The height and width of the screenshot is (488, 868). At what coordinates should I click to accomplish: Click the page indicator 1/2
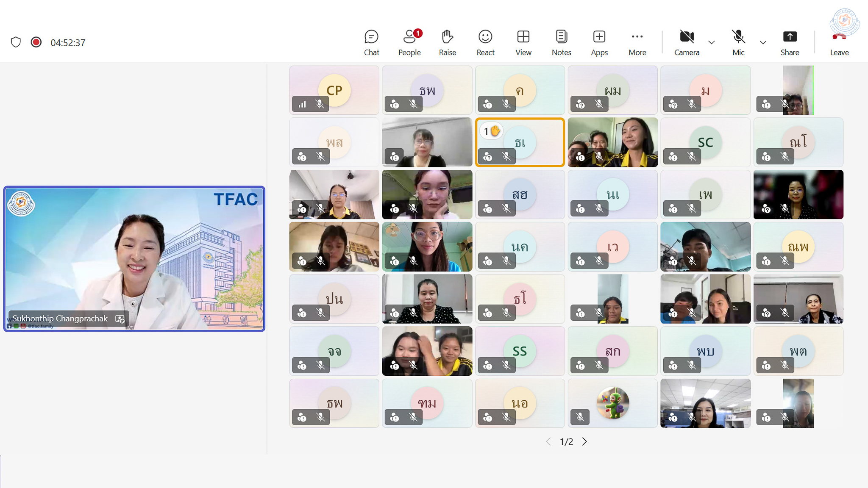tap(566, 442)
